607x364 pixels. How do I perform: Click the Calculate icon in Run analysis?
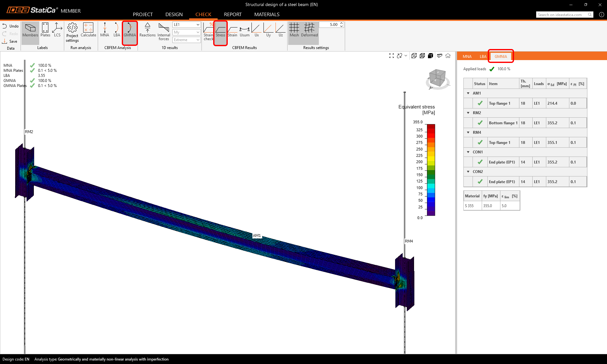(x=88, y=30)
